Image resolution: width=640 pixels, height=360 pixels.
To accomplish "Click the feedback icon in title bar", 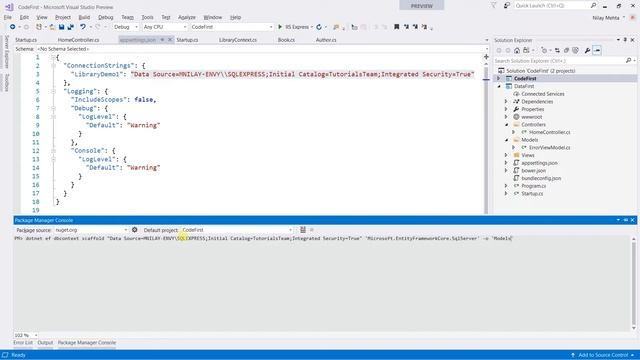I will [507, 5].
